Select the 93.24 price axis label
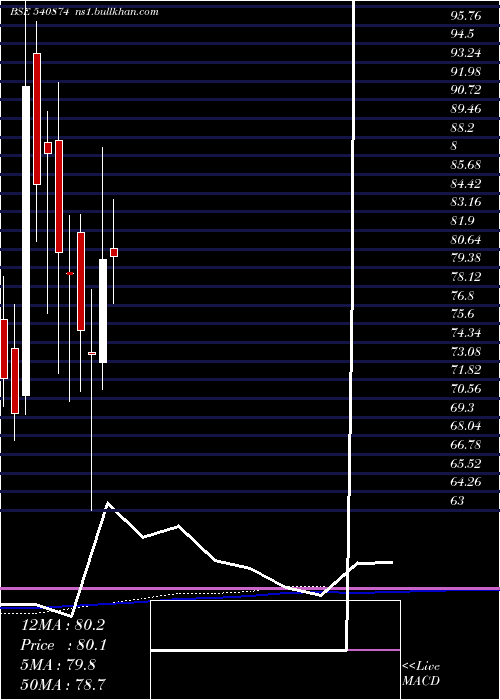 466,53
